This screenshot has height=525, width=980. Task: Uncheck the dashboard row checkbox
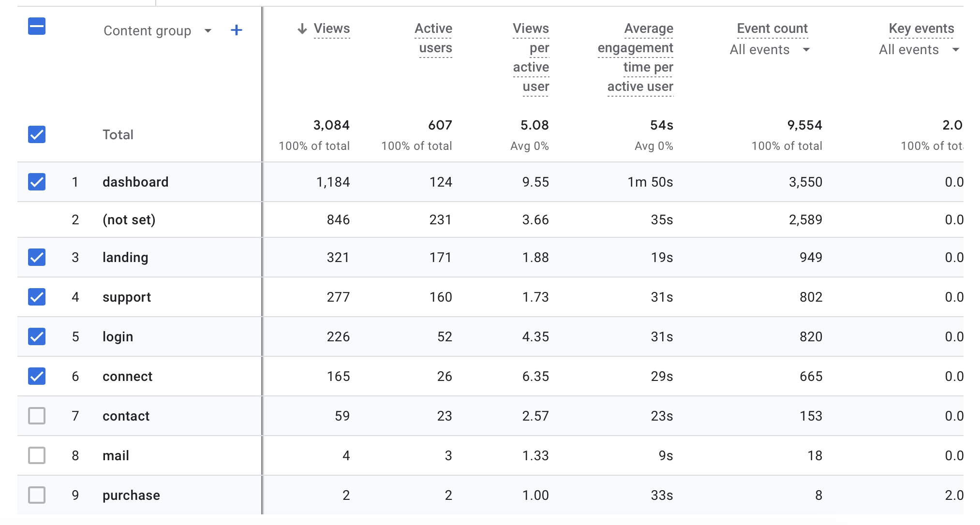37,182
